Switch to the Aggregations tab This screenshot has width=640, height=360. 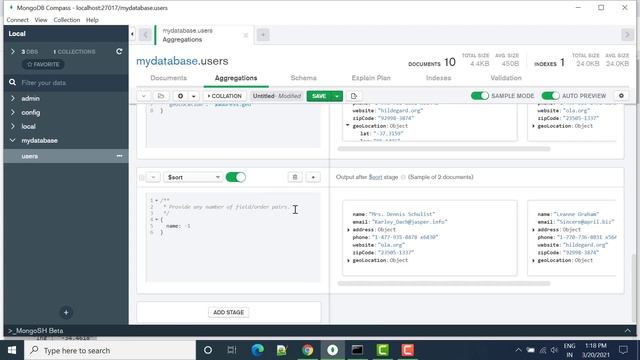coord(236,78)
